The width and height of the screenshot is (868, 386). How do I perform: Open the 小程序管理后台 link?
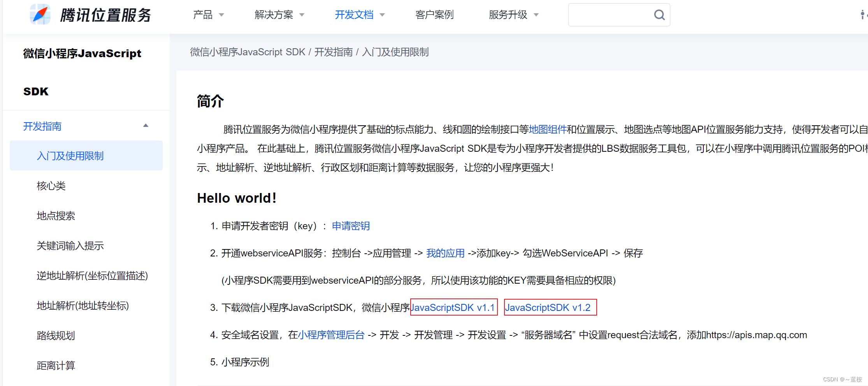(331, 335)
